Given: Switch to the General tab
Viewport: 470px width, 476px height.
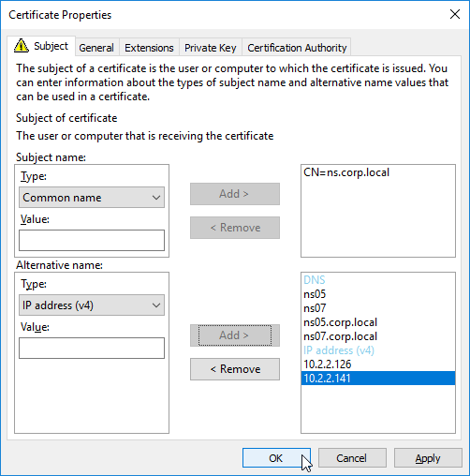Looking at the screenshot, I should [96, 48].
